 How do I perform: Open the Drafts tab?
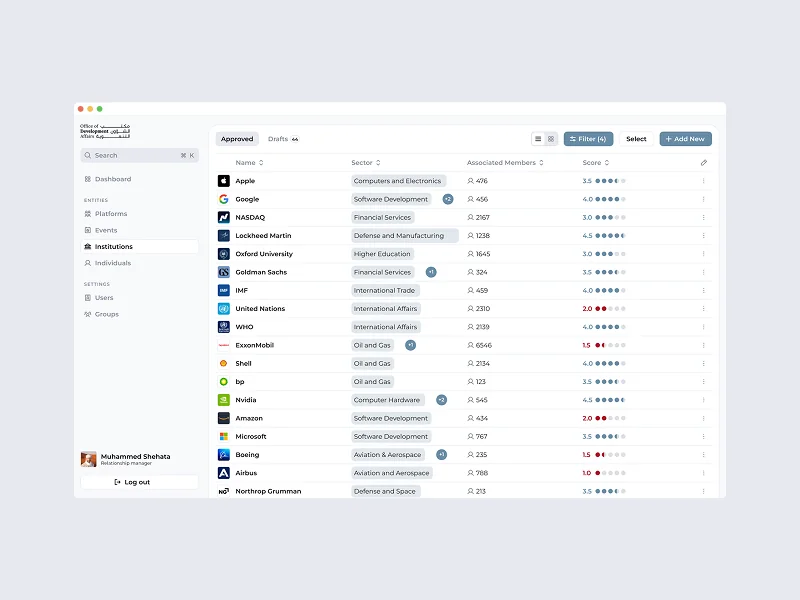pyautogui.click(x=283, y=139)
